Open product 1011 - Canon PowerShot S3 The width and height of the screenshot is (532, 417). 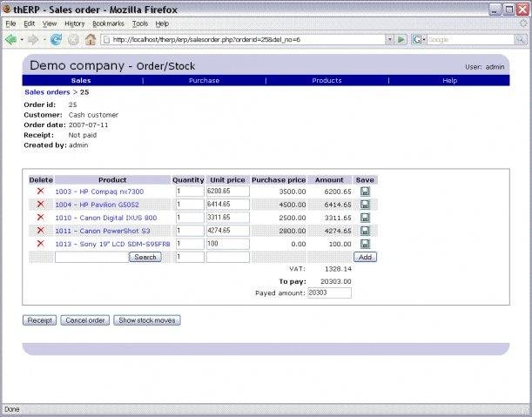pos(103,231)
